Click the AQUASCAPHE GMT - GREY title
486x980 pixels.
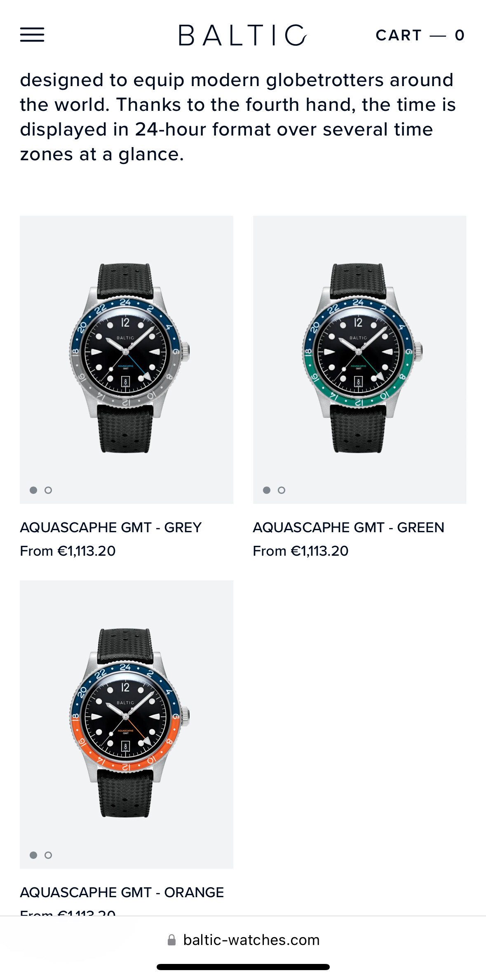111,528
